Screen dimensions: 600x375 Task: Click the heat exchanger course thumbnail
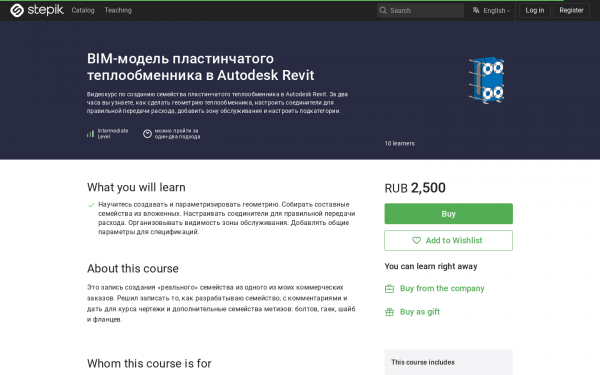point(486,80)
